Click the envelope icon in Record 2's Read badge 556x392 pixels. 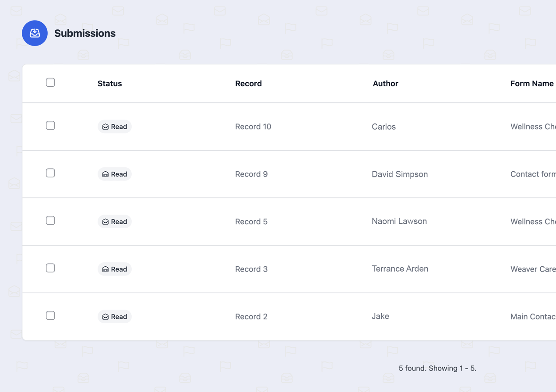click(106, 317)
